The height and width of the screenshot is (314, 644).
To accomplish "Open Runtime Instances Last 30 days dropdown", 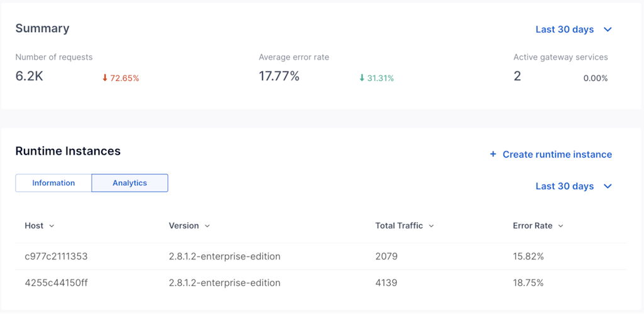I will [x=565, y=187].
